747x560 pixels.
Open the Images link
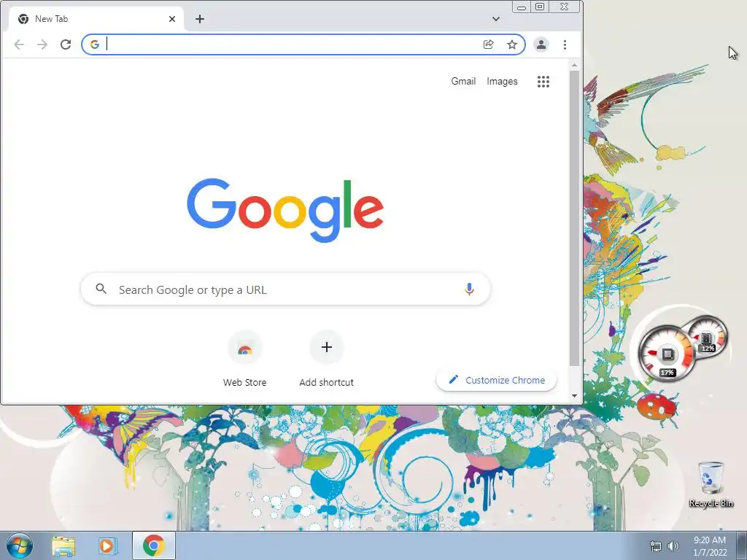(x=502, y=82)
